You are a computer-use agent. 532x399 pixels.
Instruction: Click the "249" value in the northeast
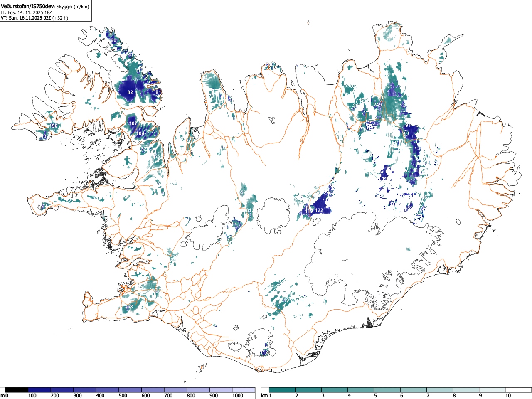pos(377,105)
